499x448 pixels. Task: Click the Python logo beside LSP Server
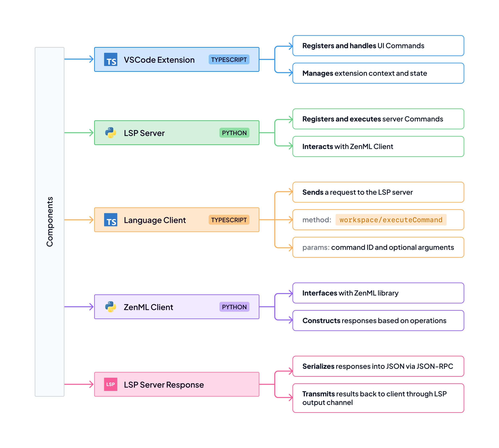pos(110,133)
